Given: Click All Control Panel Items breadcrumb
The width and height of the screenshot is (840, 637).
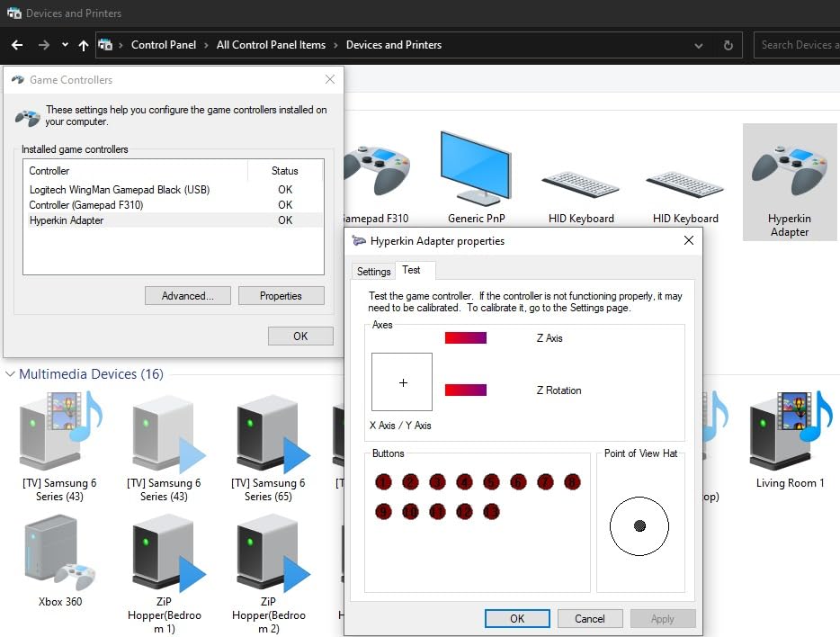Looking at the screenshot, I should pos(271,45).
